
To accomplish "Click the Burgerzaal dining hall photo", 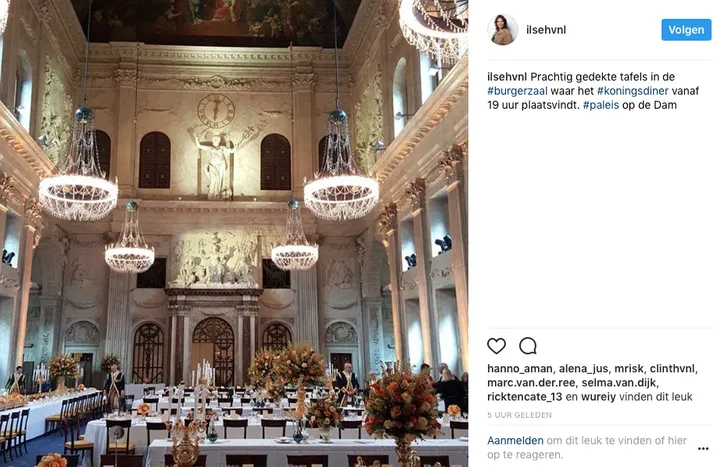I will tap(234, 234).
